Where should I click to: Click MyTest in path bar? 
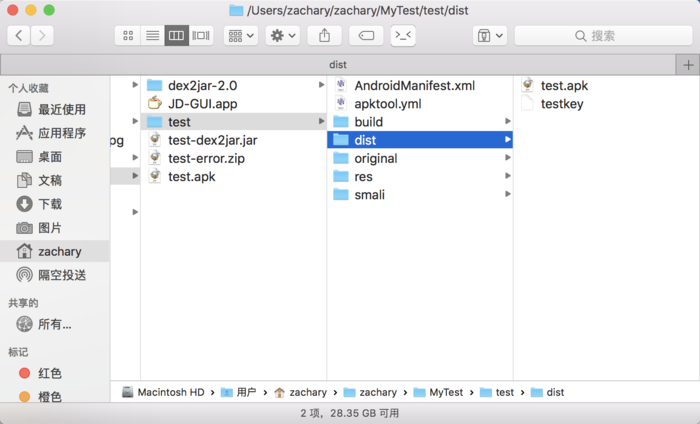coord(438,392)
